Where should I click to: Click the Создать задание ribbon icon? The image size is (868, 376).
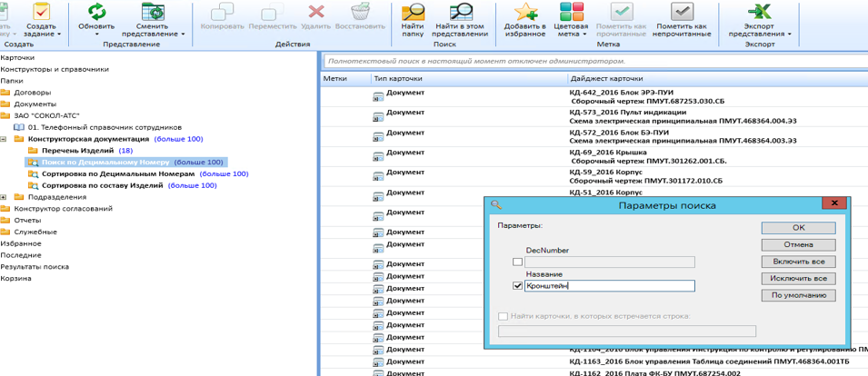[42, 11]
